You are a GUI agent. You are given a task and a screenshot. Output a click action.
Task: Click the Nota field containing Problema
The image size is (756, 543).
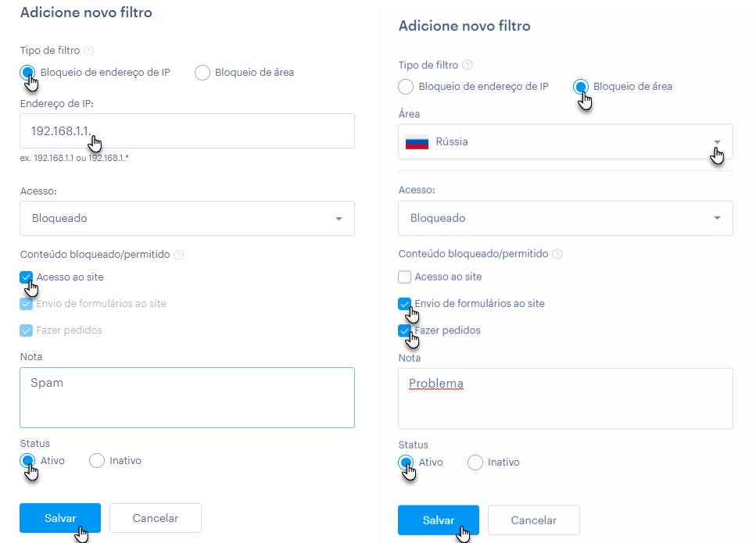[565, 399]
